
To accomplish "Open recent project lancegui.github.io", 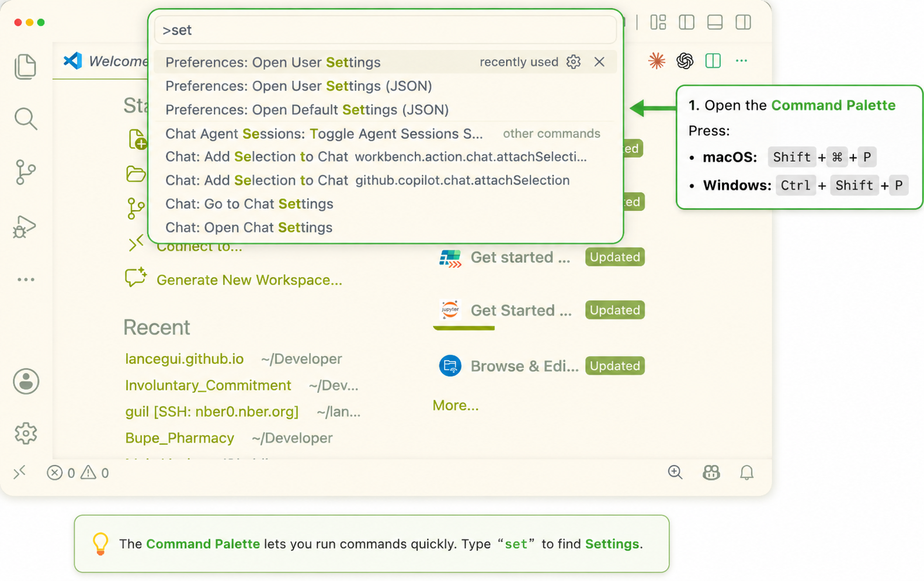I will [x=185, y=359].
